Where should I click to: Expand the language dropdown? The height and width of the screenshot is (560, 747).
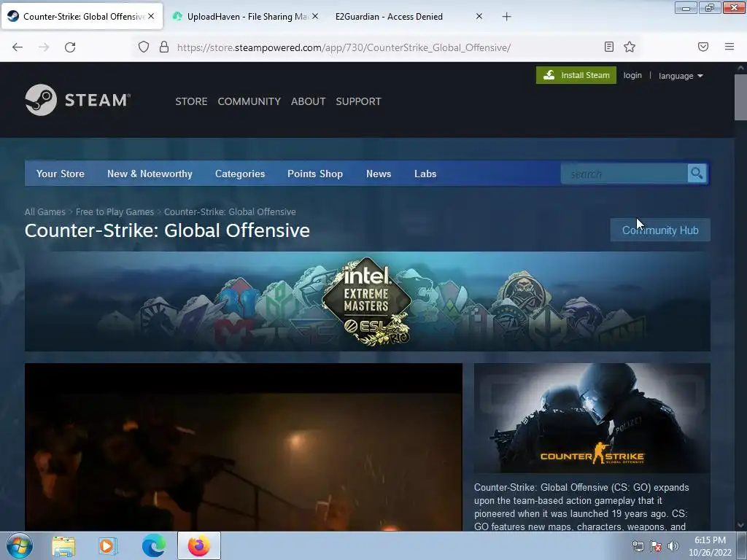click(x=681, y=76)
